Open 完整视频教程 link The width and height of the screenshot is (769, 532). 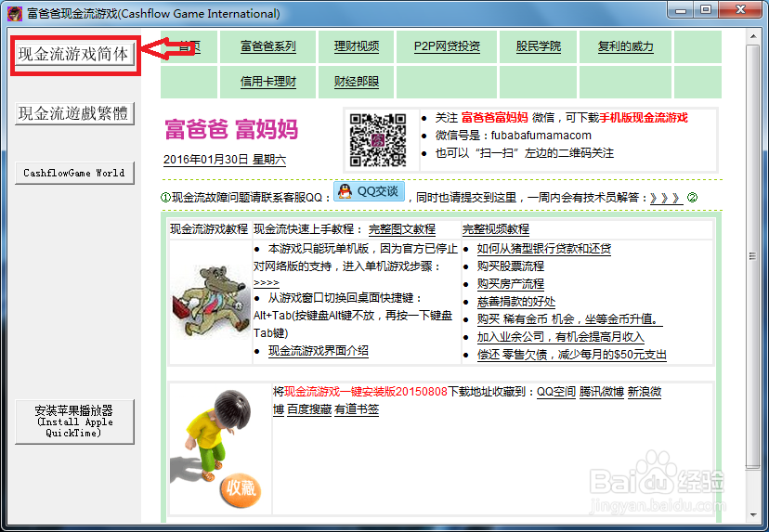coord(495,229)
